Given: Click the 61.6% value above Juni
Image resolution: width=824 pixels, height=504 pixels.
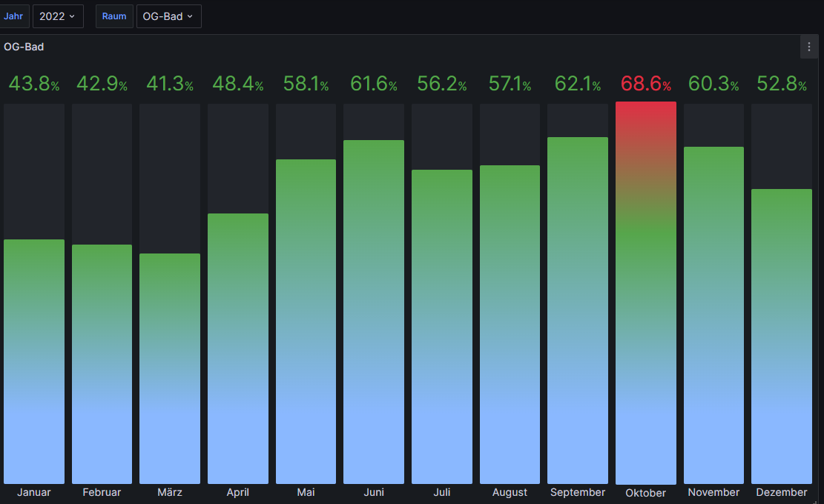Looking at the screenshot, I should coord(374,84).
